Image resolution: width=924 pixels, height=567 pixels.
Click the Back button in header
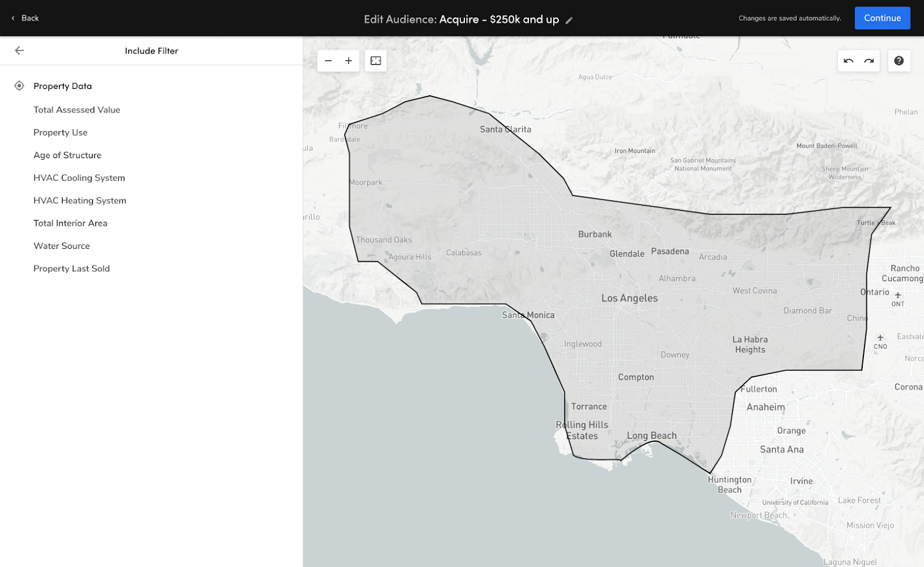pyautogui.click(x=25, y=18)
